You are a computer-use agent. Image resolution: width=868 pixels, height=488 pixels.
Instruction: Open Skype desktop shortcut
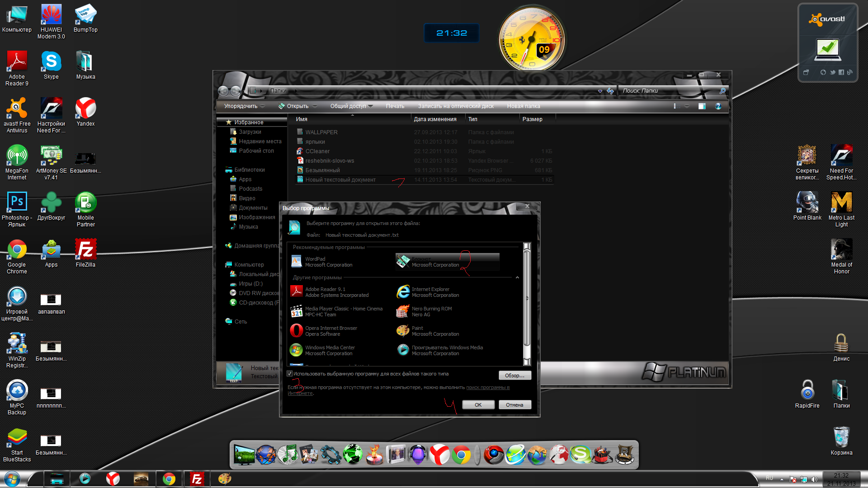[x=51, y=66]
